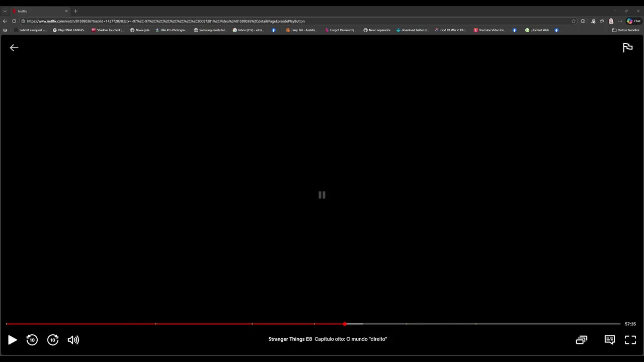This screenshot has height=362, width=644.
Task: Open a new browser tab
Action: (75, 11)
